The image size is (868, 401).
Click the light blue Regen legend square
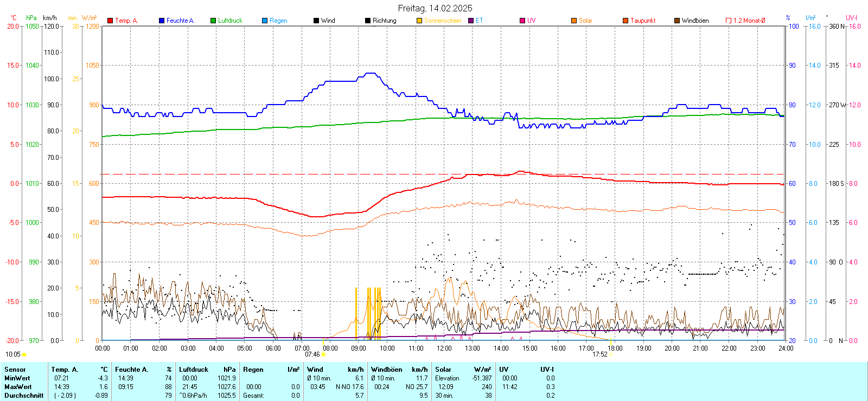[x=265, y=21]
